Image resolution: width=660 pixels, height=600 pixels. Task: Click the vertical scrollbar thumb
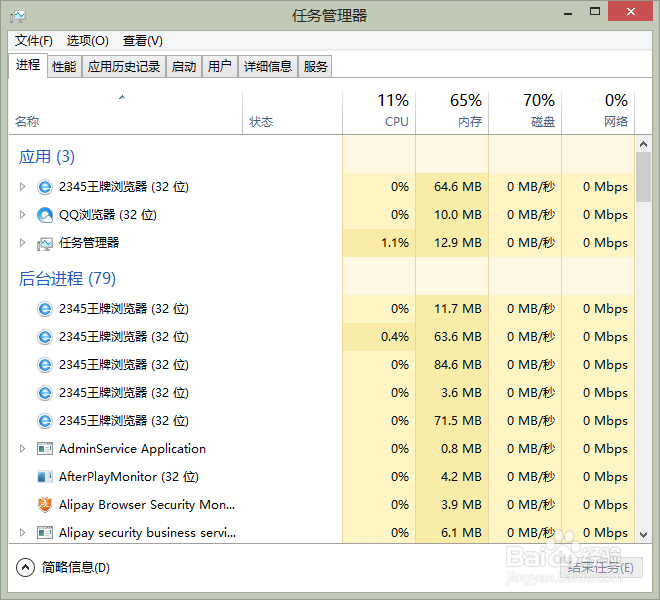643,177
